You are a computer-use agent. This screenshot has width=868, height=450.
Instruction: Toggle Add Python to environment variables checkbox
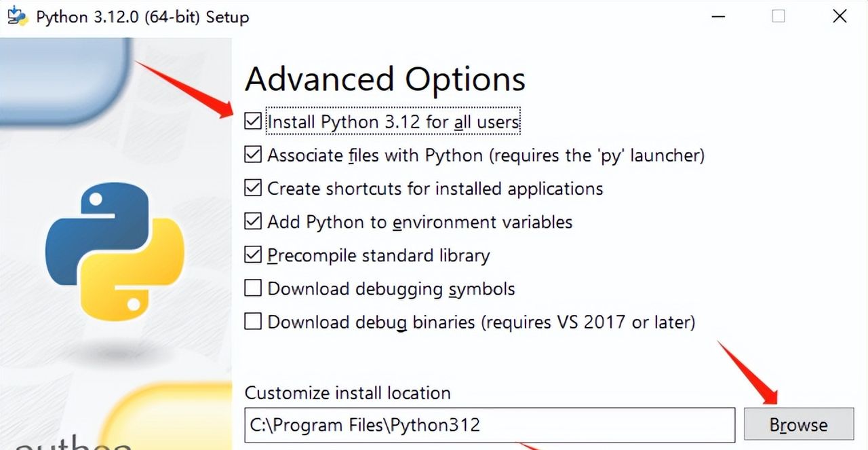click(253, 221)
